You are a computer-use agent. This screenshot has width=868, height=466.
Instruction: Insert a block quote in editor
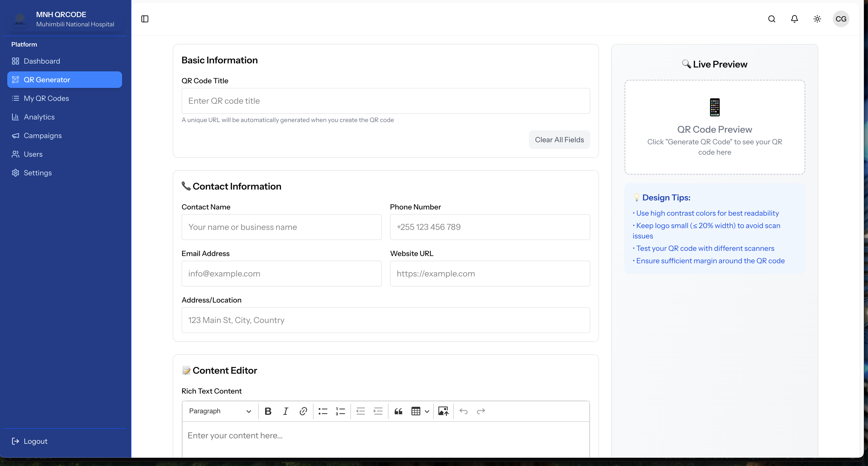tap(398, 411)
